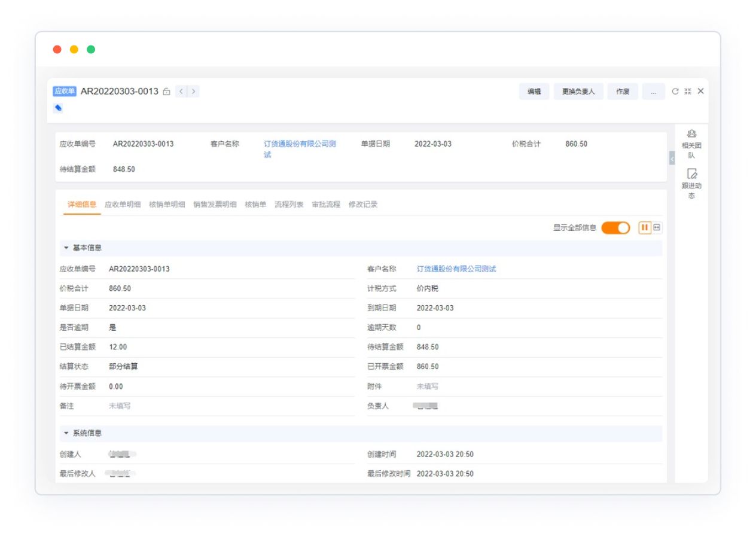This screenshot has height=536, width=756.
Task: Click 已开票金额 value 860.50
Action: point(428,367)
